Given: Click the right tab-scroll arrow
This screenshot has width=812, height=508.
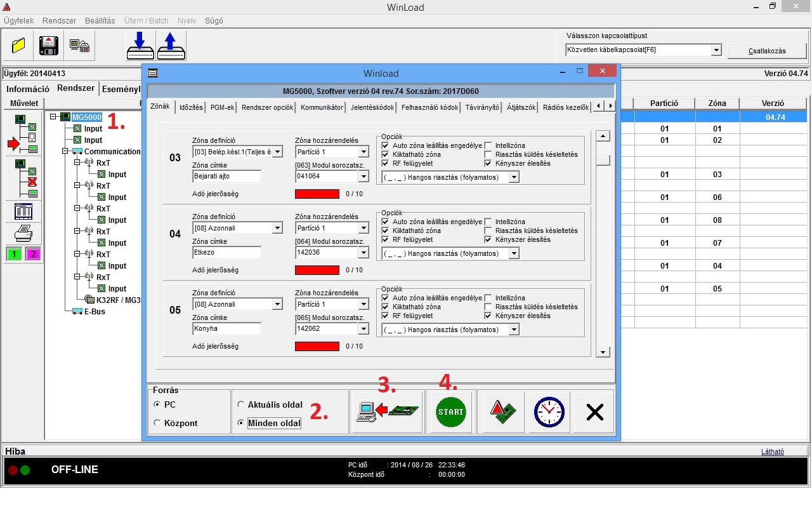Looking at the screenshot, I should 610,106.
